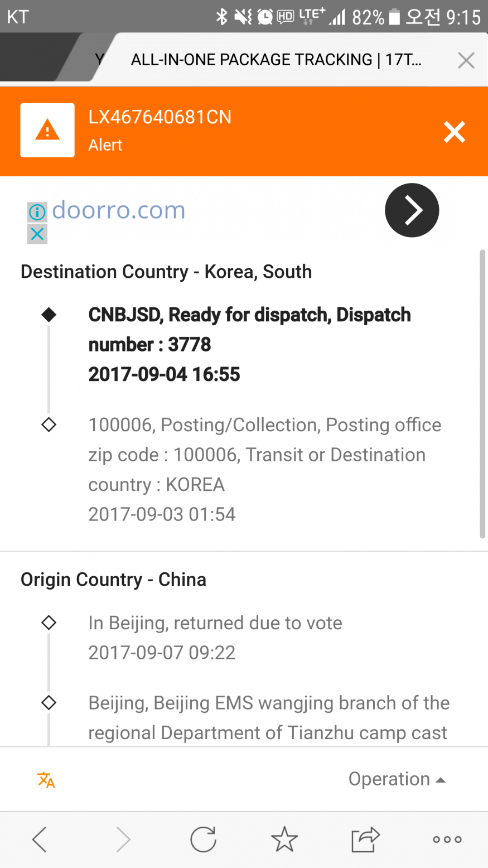Open the doorro.com ad arrow button
This screenshot has height=868, width=488.
(412, 210)
